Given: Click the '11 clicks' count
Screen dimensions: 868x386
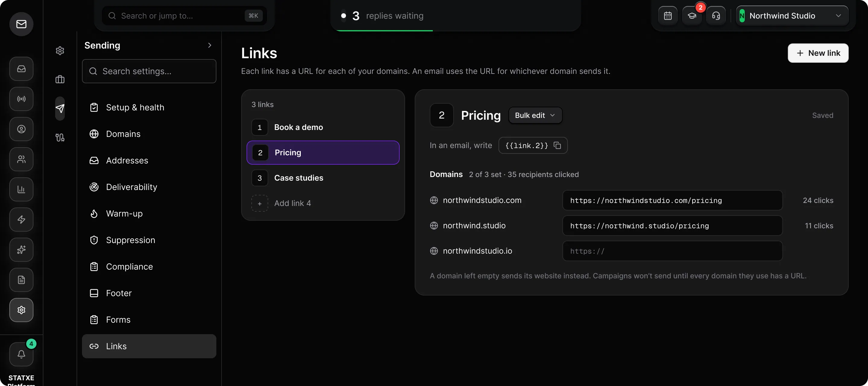Looking at the screenshot, I should 819,226.
